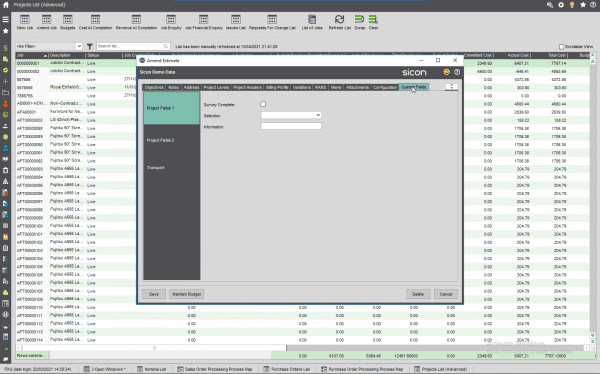This screenshot has height=374, width=600.
Task: Switch to the Address tab
Action: (191, 87)
